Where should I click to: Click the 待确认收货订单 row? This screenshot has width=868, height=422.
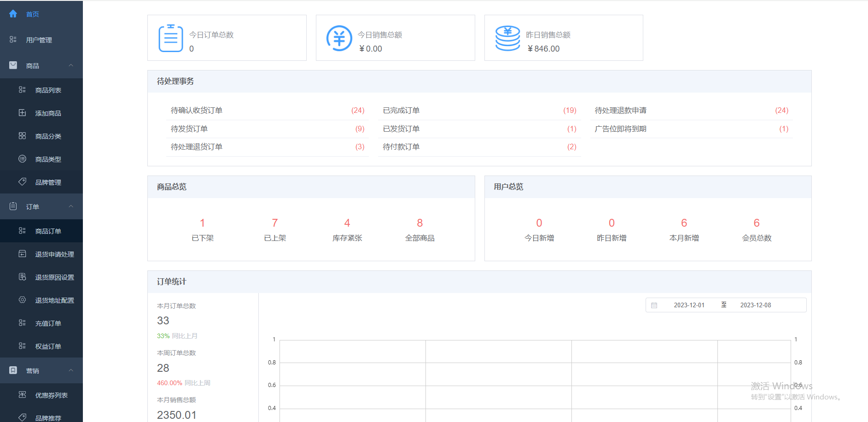click(268, 111)
